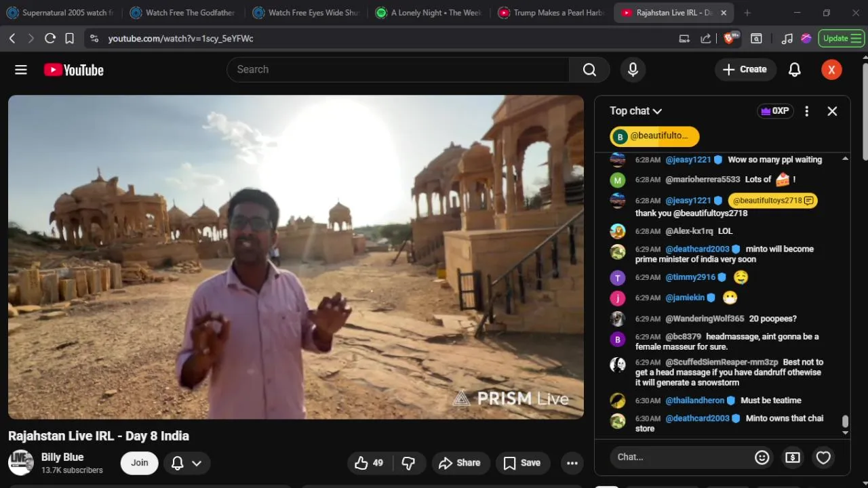Open the YouTube guide hamburger menu
Image resolution: width=868 pixels, height=488 pixels.
21,70
